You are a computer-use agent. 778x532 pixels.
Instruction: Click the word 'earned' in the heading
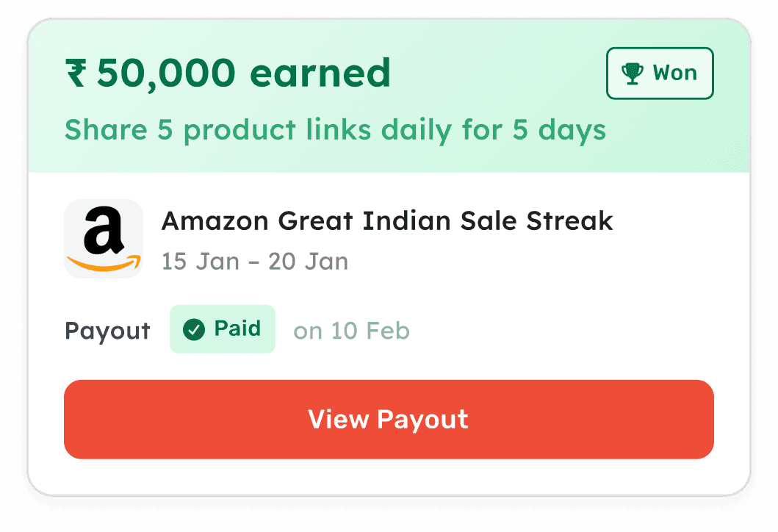[320, 73]
